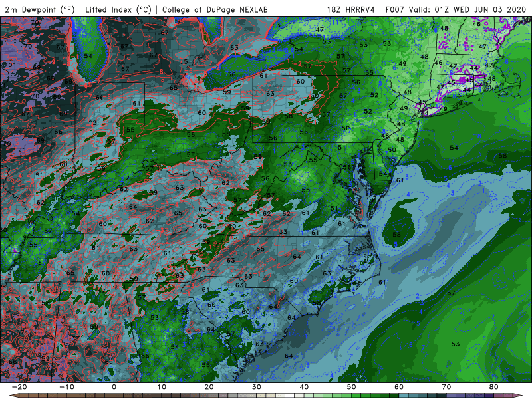Click the '61' value off Cape Hatteras
This screenshot has width=532, height=399.
coord(382,282)
